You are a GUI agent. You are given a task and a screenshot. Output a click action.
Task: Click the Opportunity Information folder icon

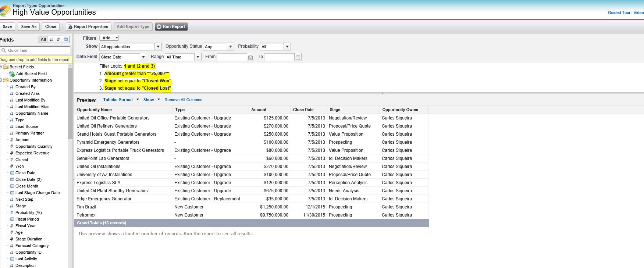tap(6, 80)
